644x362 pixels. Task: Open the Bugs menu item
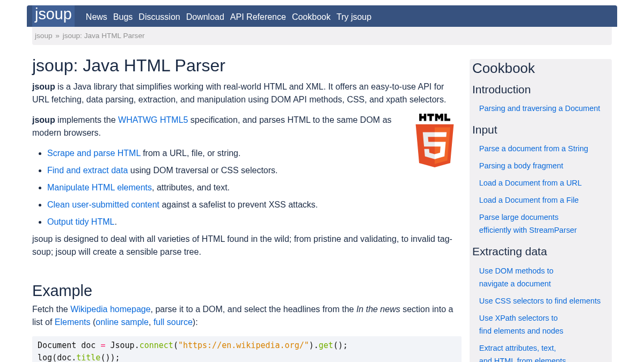coord(123,17)
